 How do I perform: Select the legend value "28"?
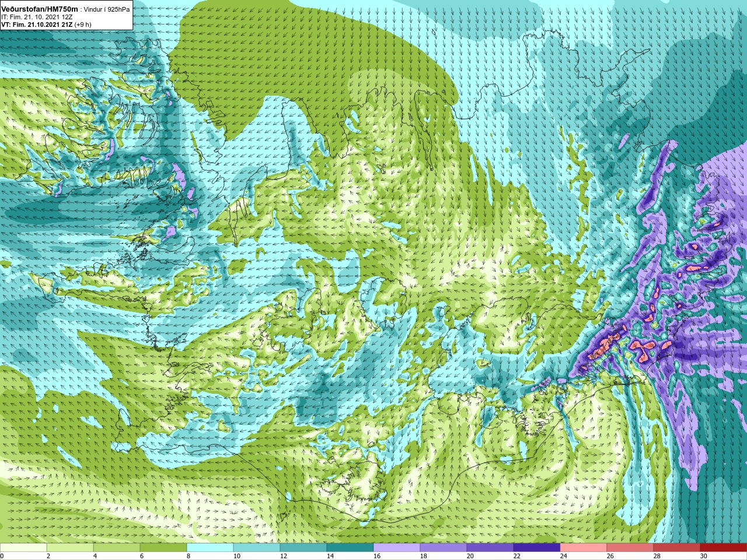[657, 556]
